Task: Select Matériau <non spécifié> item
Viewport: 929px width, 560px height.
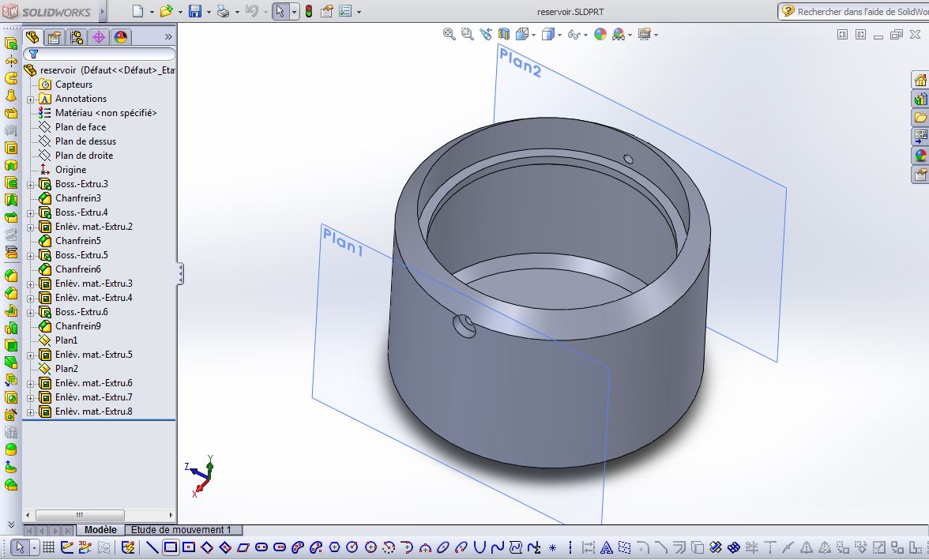Action: click(x=106, y=113)
